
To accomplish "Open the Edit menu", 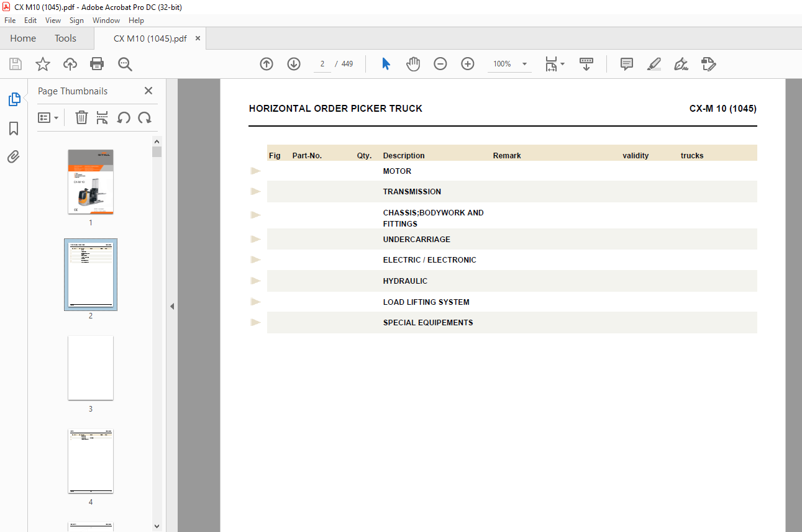I will 30,20.
